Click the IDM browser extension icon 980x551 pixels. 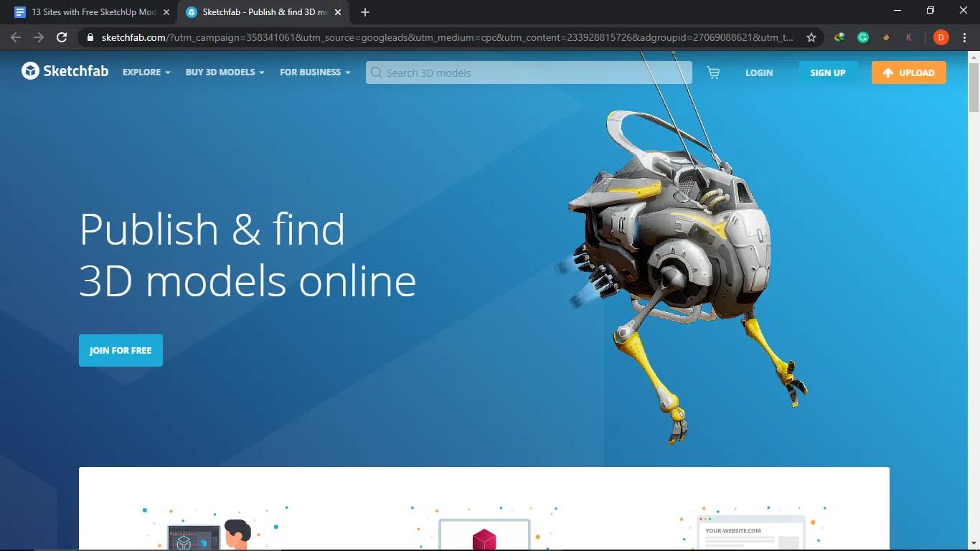839,37
